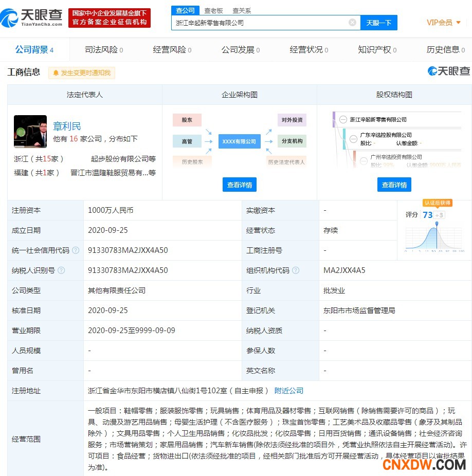Screen dimensions: 472x476
Task: Click the bell icon for change notifications
Action: click(x=56, y=73)
